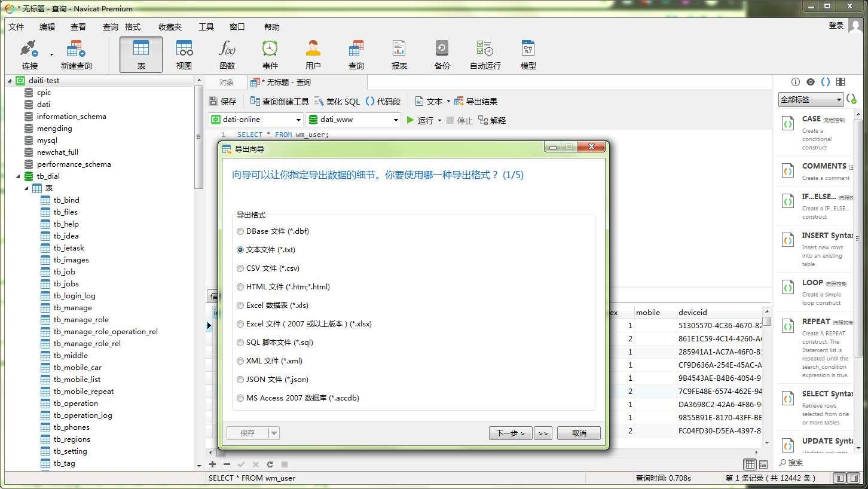Screen dimensions: 868x489
Task: Open the 帮助 (Help) menu
Action: tap(272, 27)
